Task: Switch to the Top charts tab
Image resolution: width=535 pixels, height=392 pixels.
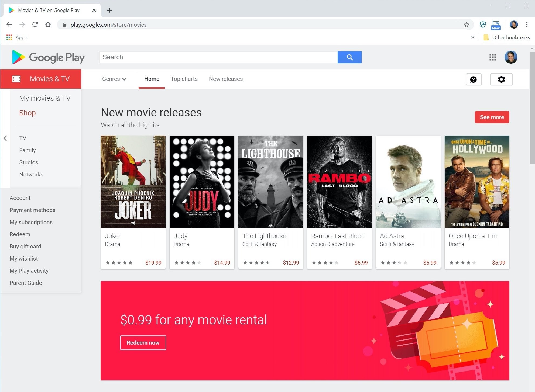Action: tap(184, 79)
